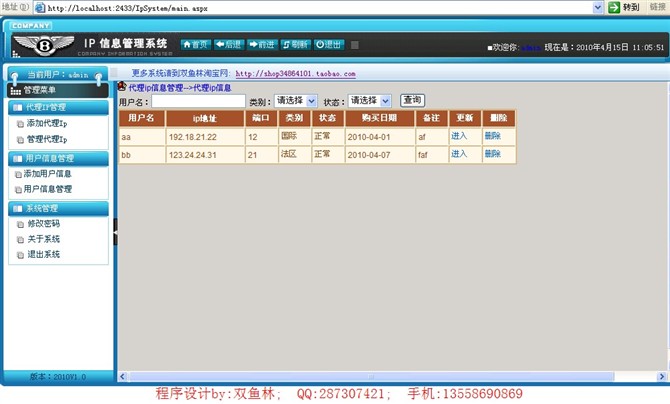Click 进入 in the aa row

[459, 136]
